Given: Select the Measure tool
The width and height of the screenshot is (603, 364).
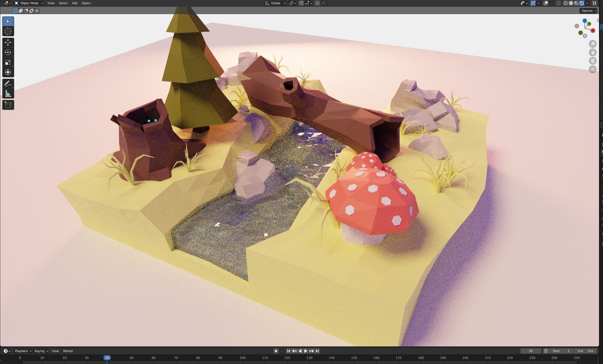Looking at the screenshot, I should click(8, 93).
